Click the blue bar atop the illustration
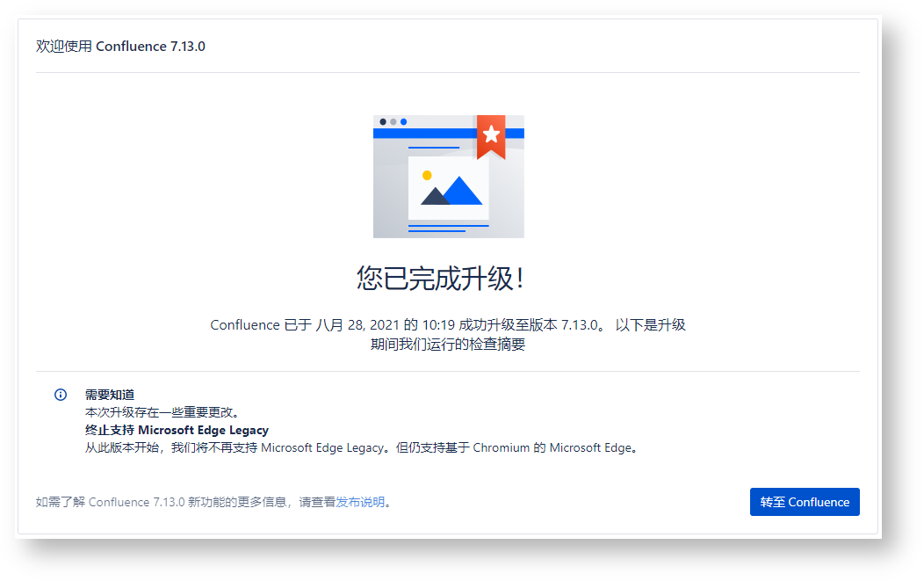 click(422, 134)
